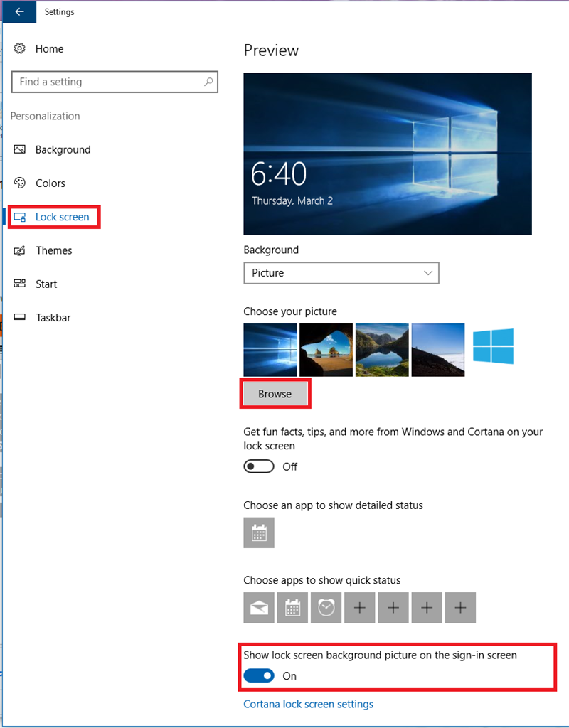Click the Find a setting search box
Screen dimensions: 569x728
115,82
